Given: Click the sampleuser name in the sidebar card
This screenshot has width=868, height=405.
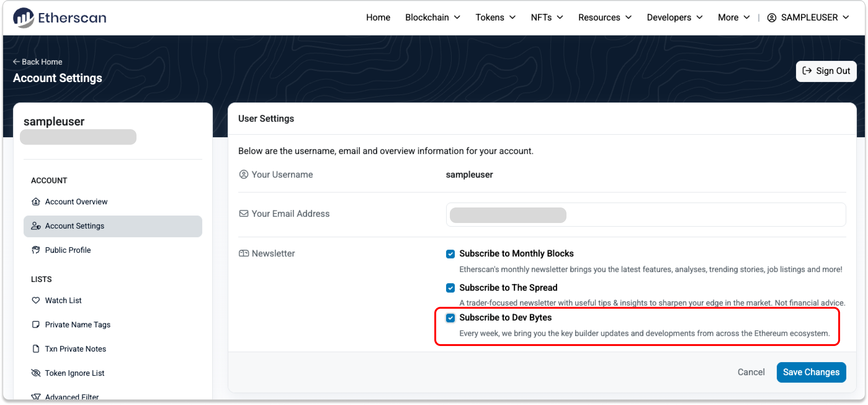Looking at the screenshot, I should pos(54,121).
